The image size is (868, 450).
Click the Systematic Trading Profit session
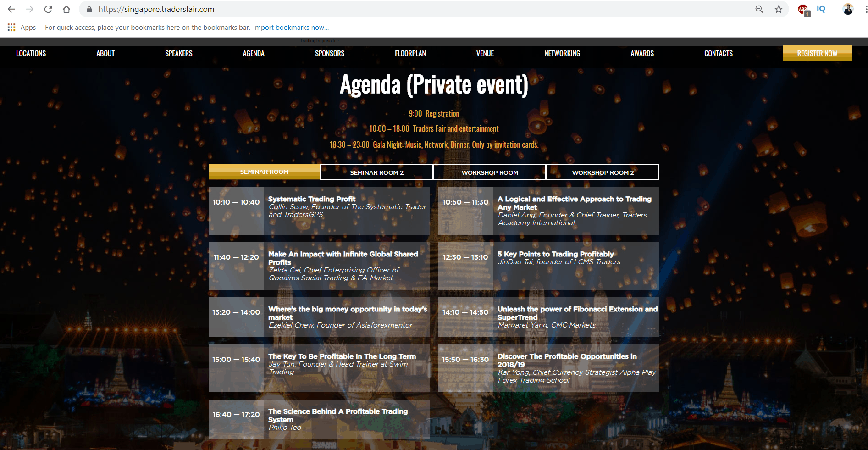[312, 199]
